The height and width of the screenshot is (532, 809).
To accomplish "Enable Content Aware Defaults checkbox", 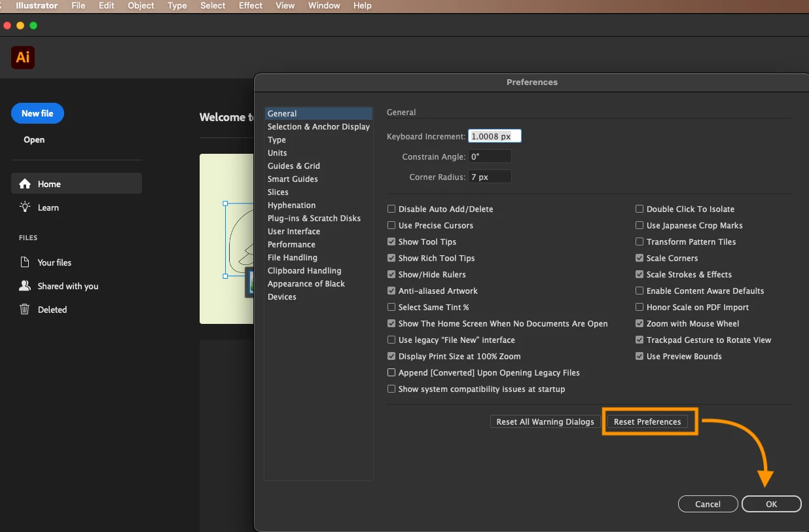I will pyautogui.click(x=639, y=291).
